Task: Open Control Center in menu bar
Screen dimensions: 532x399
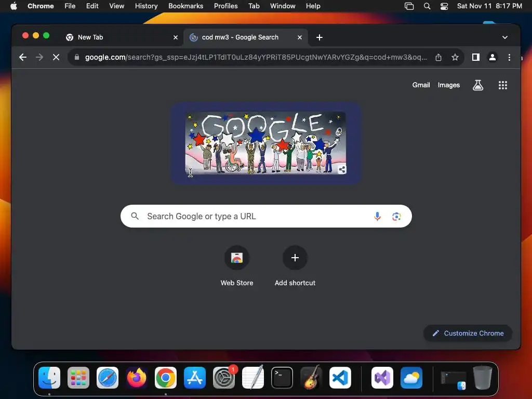Action: tap(444, 6)
